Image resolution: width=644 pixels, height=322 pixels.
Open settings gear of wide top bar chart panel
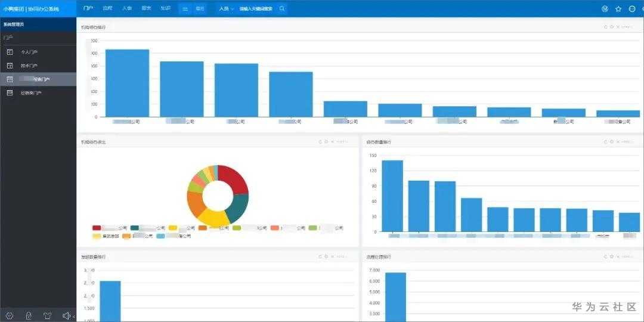point(612,27)
